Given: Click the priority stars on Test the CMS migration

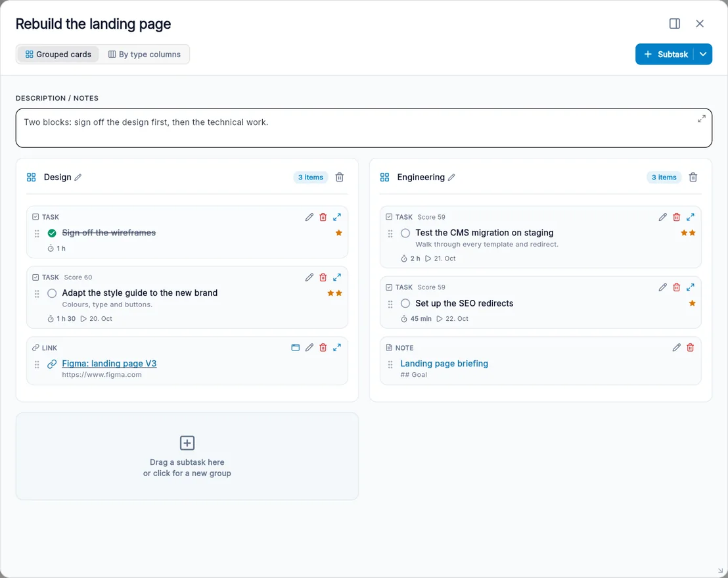Looking at the screenshot, I should tap(688, 233).
